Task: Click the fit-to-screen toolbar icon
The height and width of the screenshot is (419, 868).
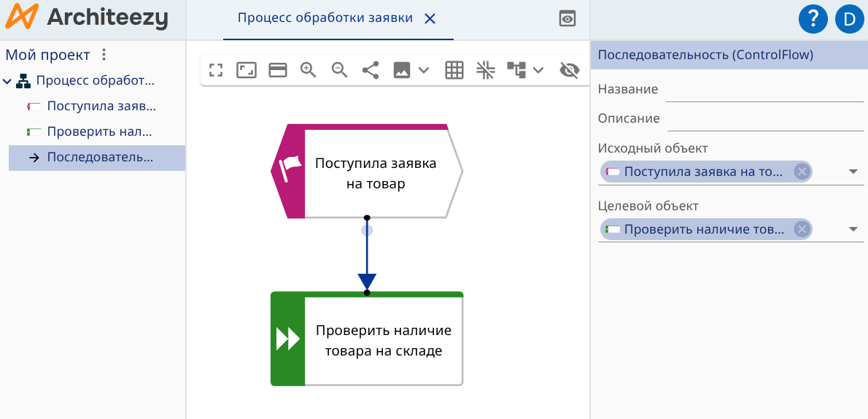Action: (x=216, y=70)
